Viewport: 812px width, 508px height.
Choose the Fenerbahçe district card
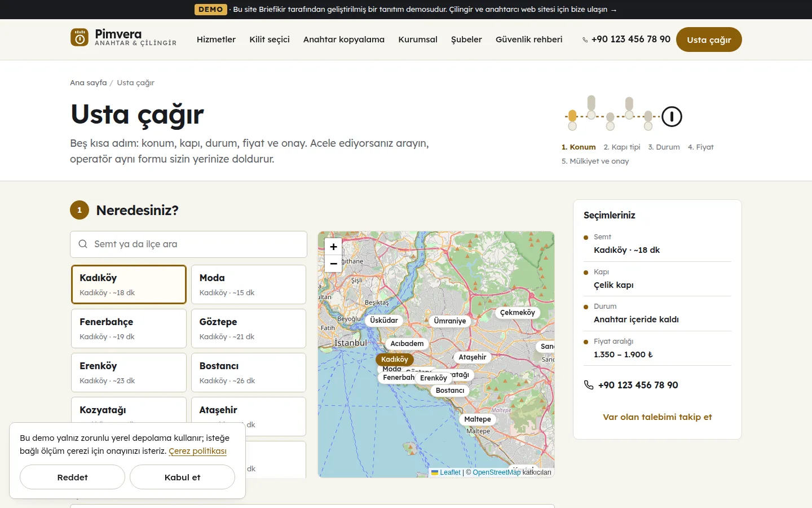click(129, 329)
